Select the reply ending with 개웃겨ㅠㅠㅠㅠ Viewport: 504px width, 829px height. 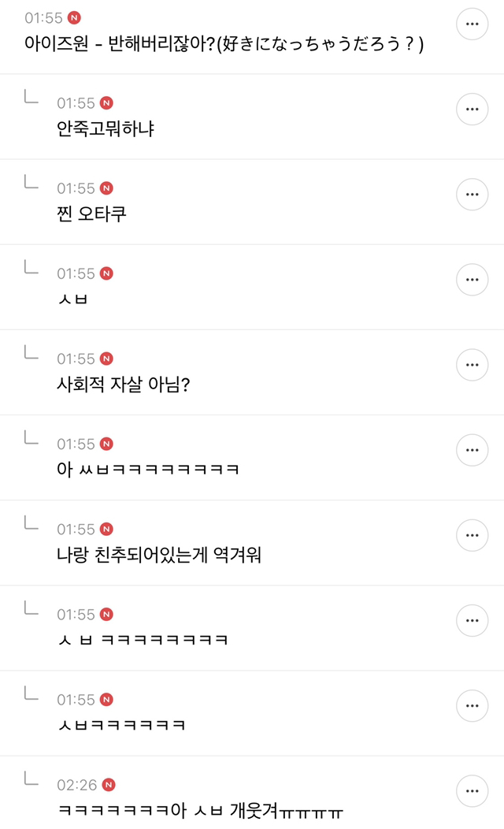201,810
